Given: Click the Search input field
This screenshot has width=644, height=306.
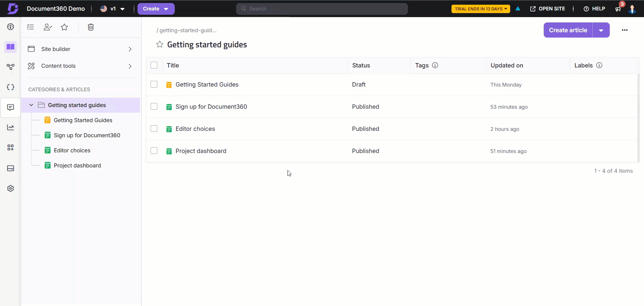Looking at the screenshot, I should (x=322, y=9).
